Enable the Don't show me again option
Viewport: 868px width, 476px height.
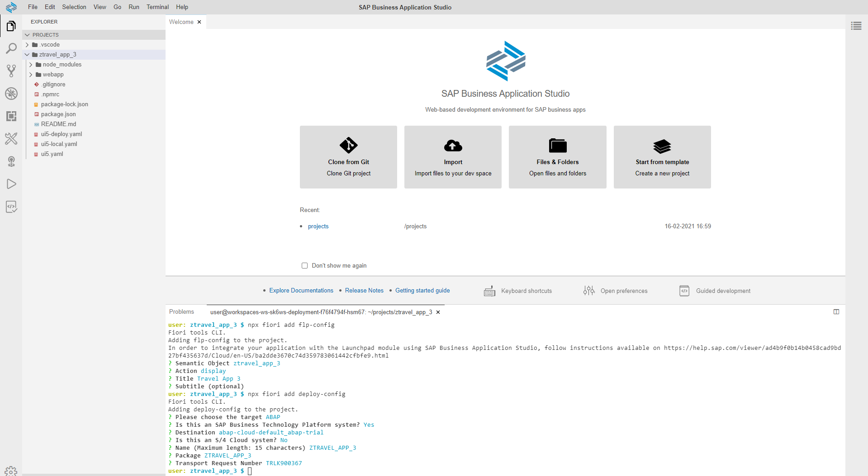click(x=304, y=265)
